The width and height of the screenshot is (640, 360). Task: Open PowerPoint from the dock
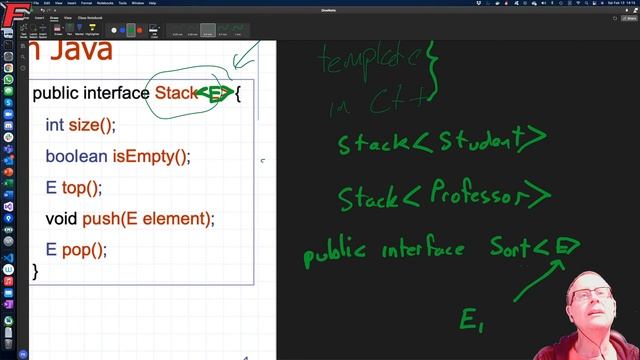pyautogui.click(x=9, y=172)
